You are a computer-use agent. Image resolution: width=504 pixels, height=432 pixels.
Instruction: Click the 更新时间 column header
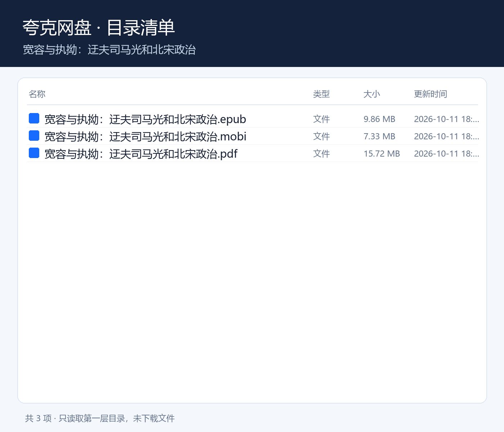(x=431, y=94)
